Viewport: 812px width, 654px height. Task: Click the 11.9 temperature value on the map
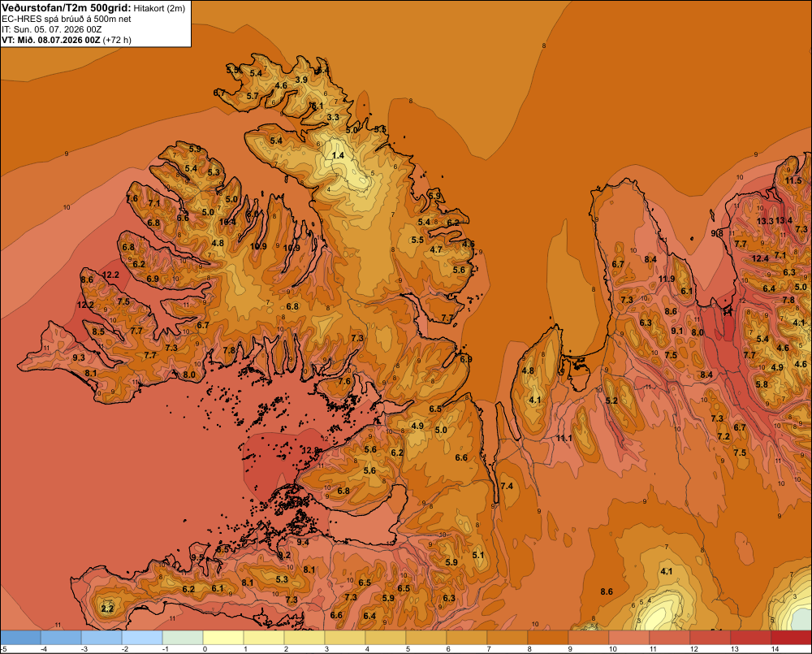(x=667, y=279)
